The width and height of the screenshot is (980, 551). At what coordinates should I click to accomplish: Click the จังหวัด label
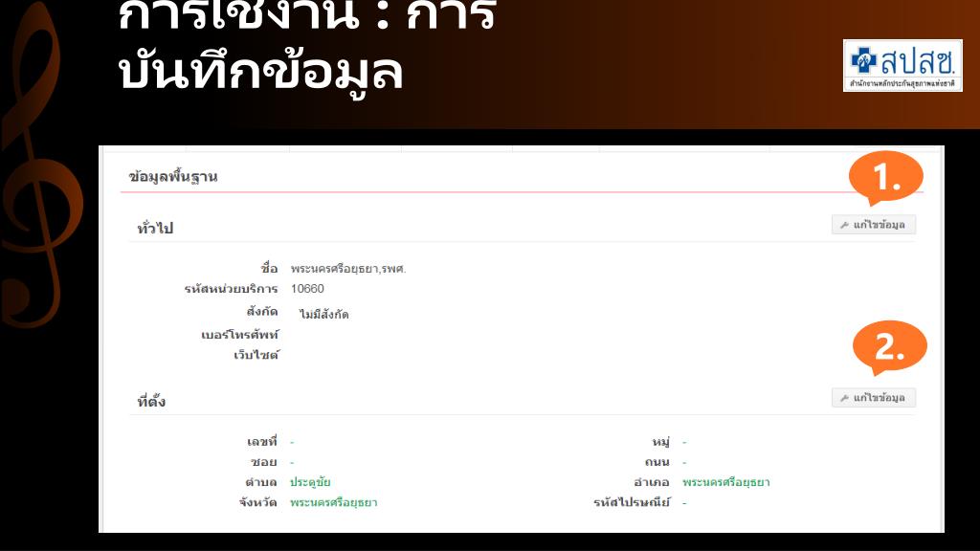[x=258, y=503]
